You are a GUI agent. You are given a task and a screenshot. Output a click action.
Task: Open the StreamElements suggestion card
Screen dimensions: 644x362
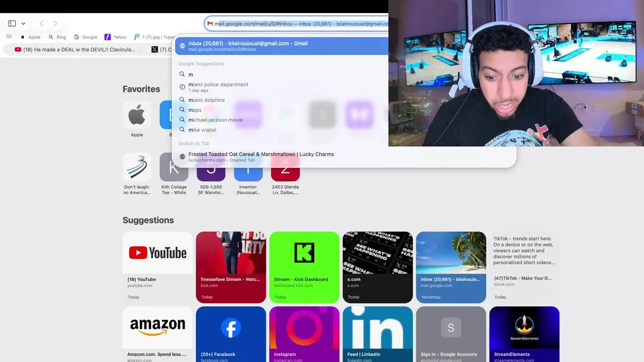click(524, 334)
